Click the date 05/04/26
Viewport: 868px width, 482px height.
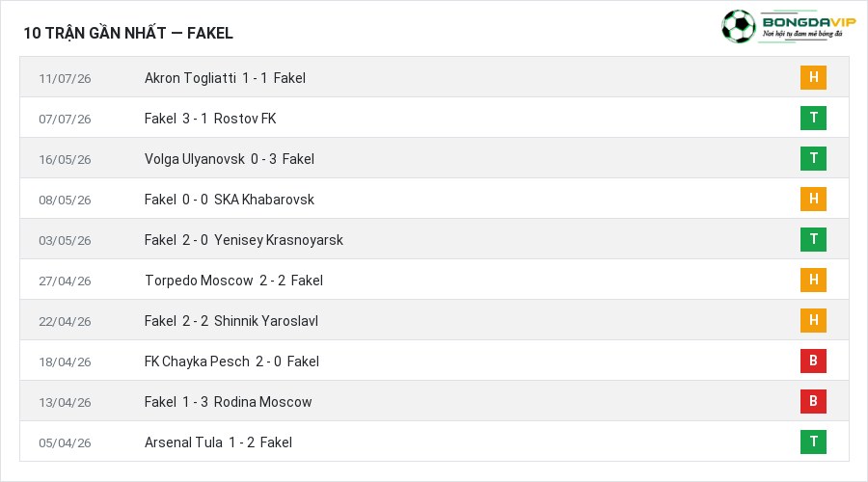[65, 442]
